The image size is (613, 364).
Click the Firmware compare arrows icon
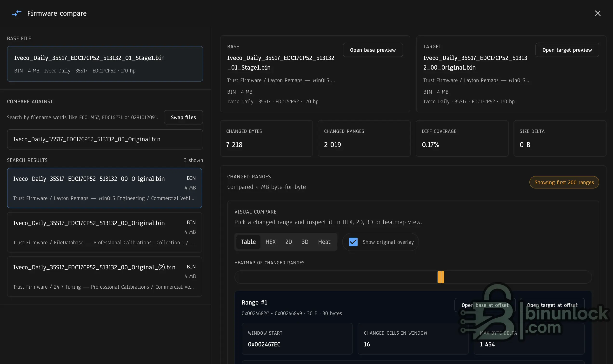pos(17,13)
